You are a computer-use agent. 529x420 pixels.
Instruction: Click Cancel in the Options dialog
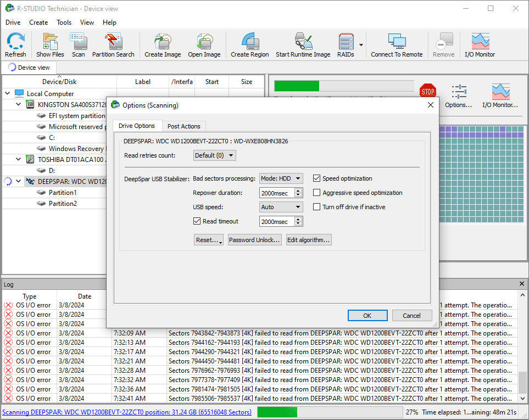411,316
